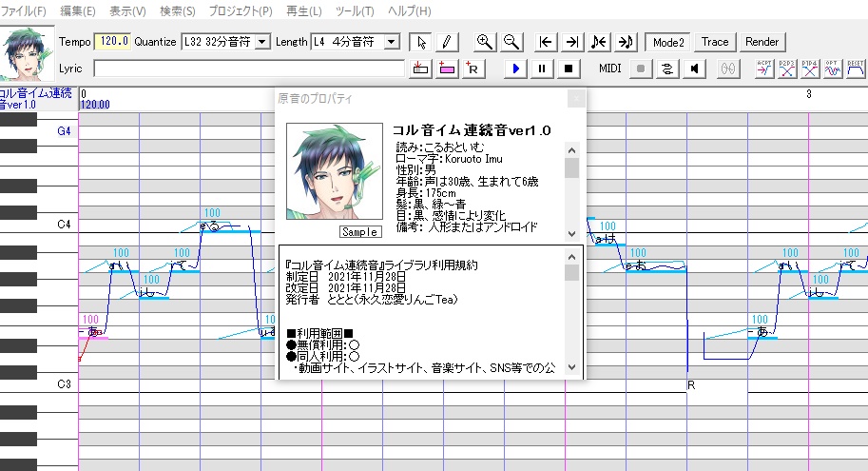The height and width of the screenshot is (471, 868).
Task: Select the arrow pointer tool
Action: pos(421,42)
